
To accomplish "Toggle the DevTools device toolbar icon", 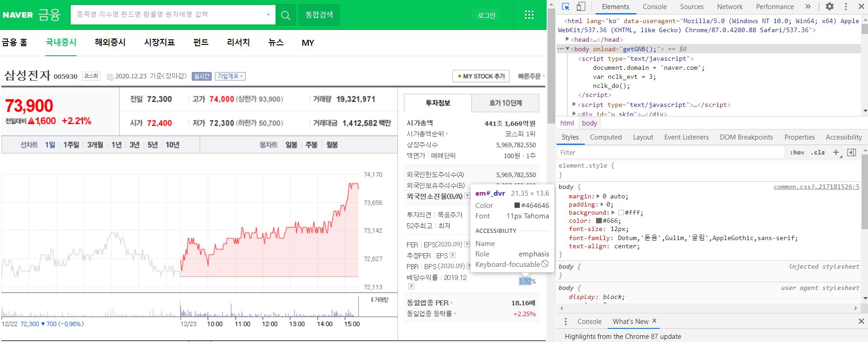I will (581, 6).
